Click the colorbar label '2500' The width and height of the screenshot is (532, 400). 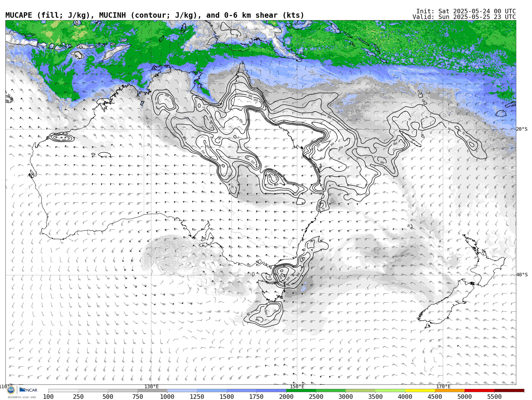pyautogui.click(x=316, y=397)
